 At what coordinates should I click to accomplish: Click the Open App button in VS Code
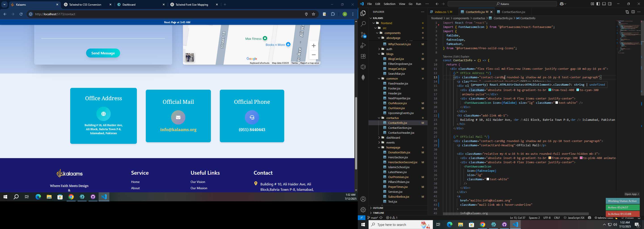pyautogui.click(x=631, y=194)
